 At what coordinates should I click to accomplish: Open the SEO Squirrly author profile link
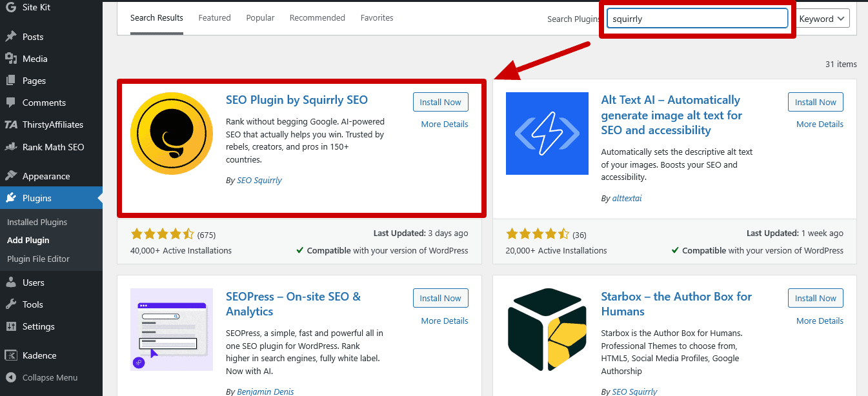[x=259, y=180]
